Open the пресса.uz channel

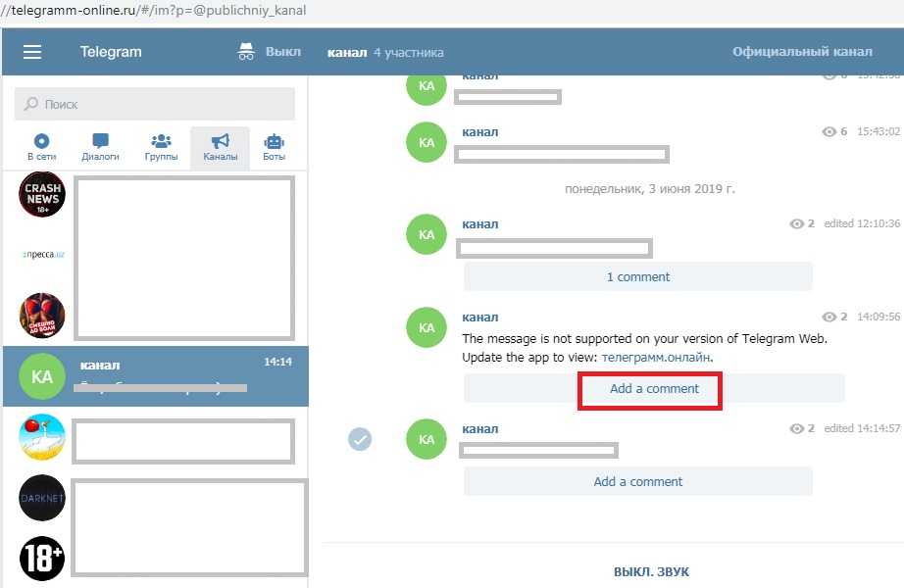[43, 254]
